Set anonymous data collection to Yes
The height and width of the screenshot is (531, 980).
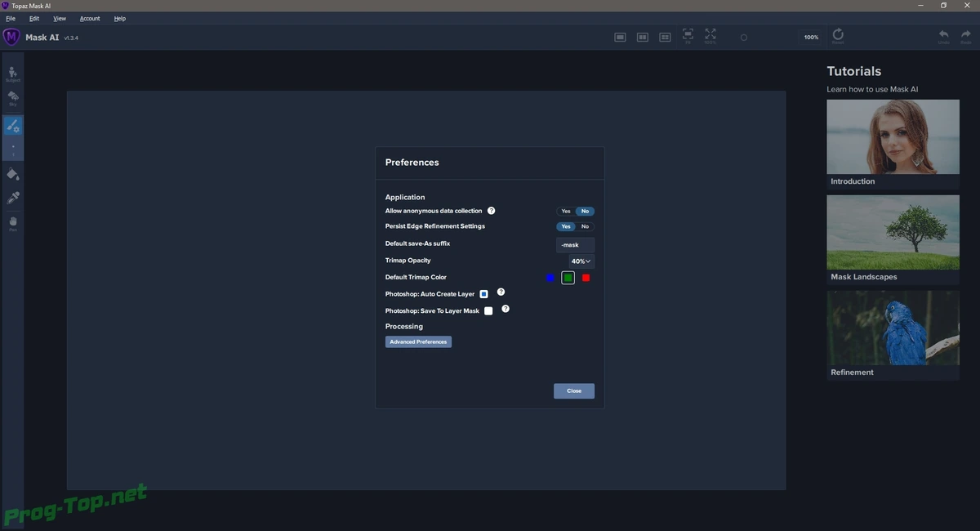(566, 211)
